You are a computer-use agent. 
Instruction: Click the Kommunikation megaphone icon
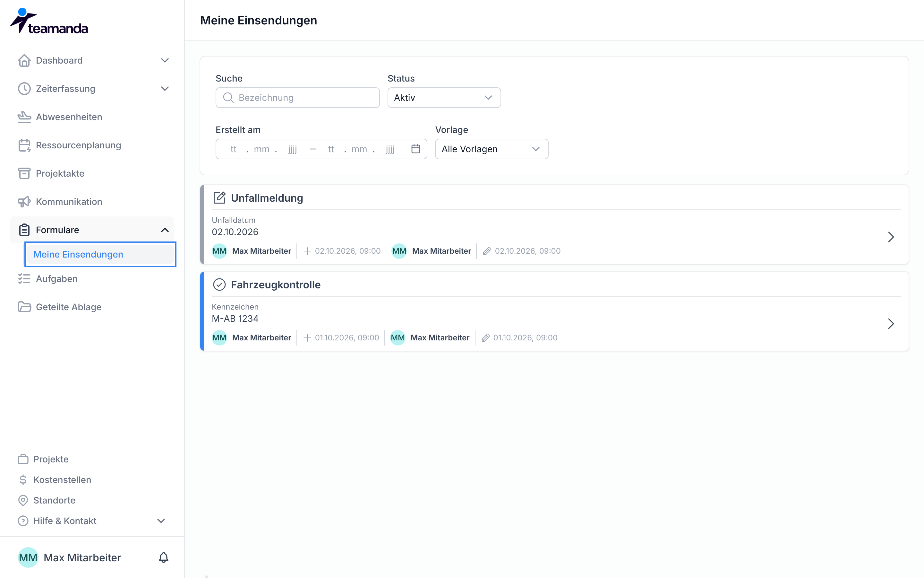(24, 202)
